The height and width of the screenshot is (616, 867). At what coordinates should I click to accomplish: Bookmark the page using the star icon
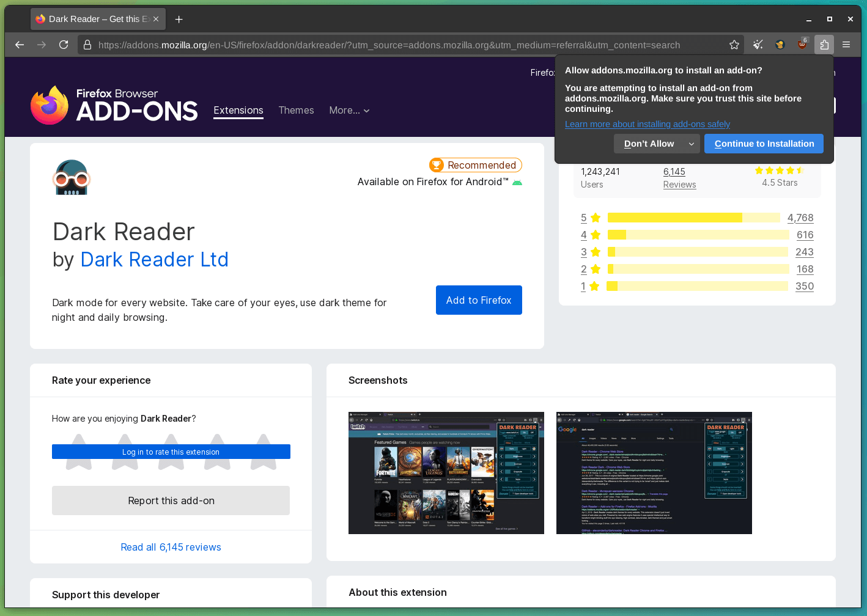click(734, 45)
